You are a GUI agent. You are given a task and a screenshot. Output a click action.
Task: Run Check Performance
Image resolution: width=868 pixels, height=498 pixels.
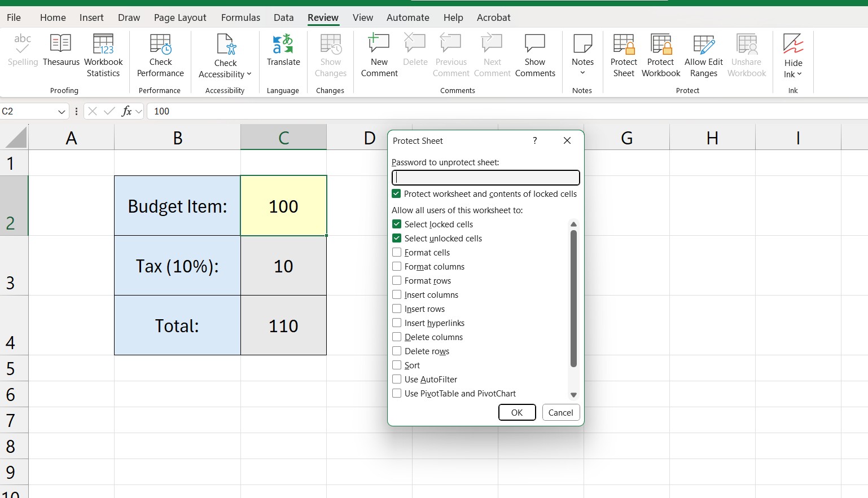click(x=160, y=54)
